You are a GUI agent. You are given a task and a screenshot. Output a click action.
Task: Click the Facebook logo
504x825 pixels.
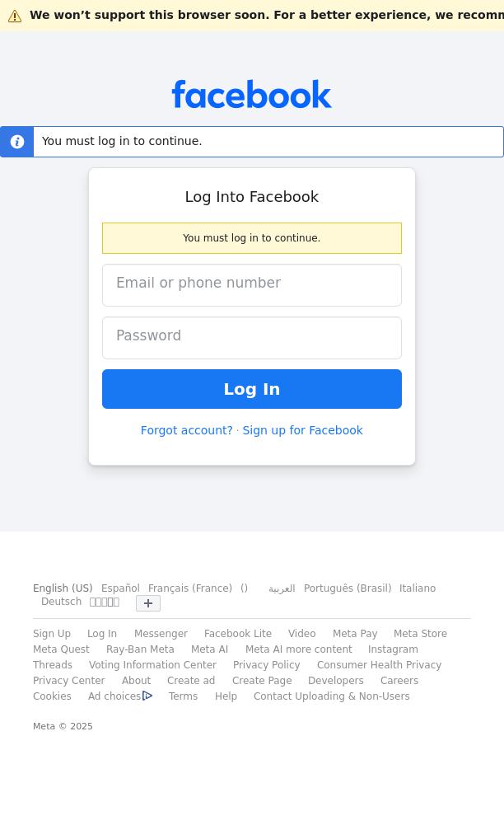click(251, 95)
